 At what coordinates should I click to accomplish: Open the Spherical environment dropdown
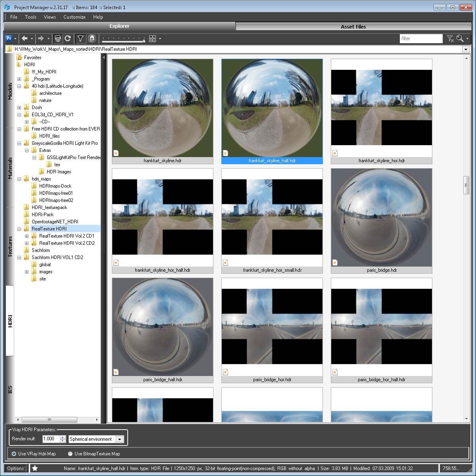pyautogui.click(x=120, y=439)
